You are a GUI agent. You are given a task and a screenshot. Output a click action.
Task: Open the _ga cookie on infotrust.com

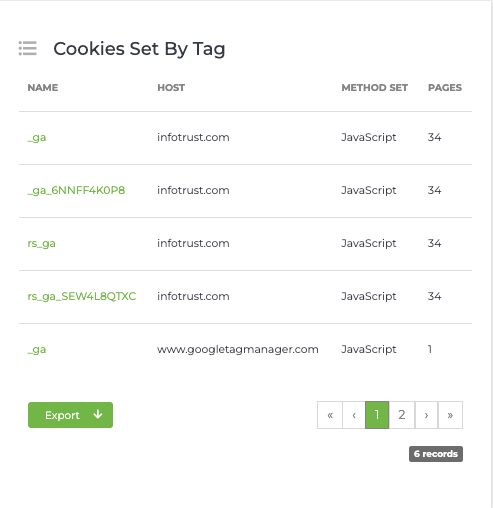tap(37, 137)
